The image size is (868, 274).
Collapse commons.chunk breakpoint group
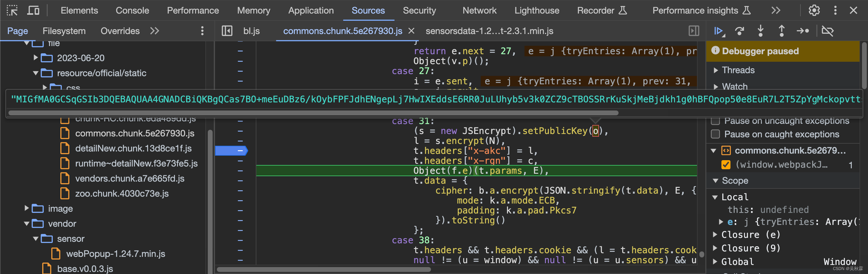[x=713, y=151]
